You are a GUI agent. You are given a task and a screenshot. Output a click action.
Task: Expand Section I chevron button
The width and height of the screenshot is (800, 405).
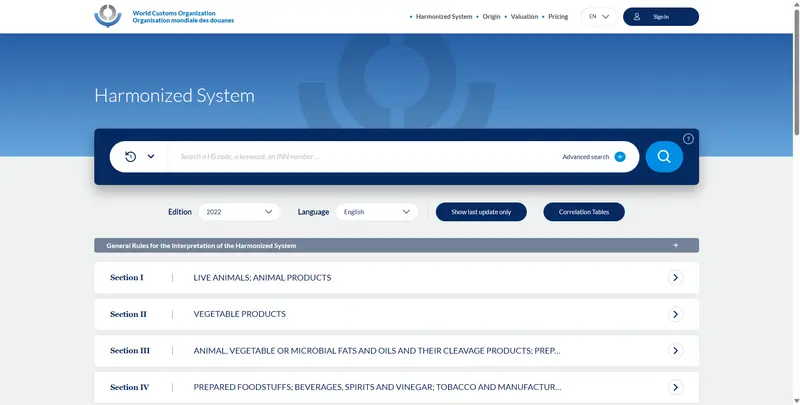pyautogui.click(x=675, y=277)
